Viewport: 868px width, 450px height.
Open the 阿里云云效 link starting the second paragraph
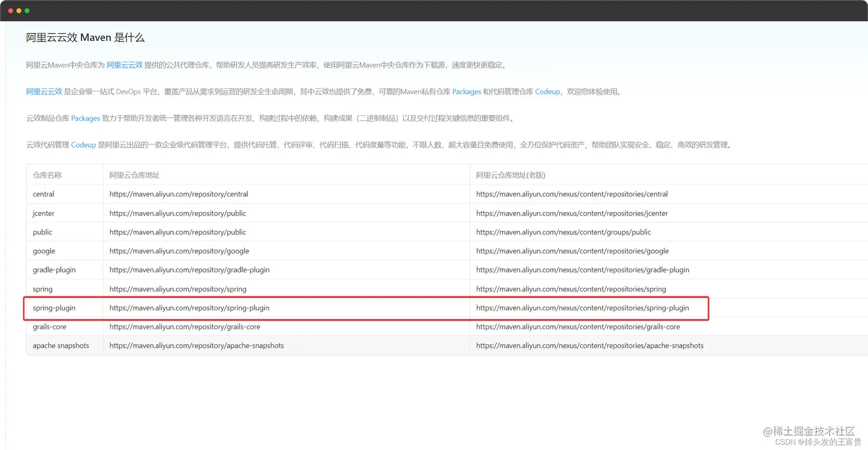(x=44, y=91)
